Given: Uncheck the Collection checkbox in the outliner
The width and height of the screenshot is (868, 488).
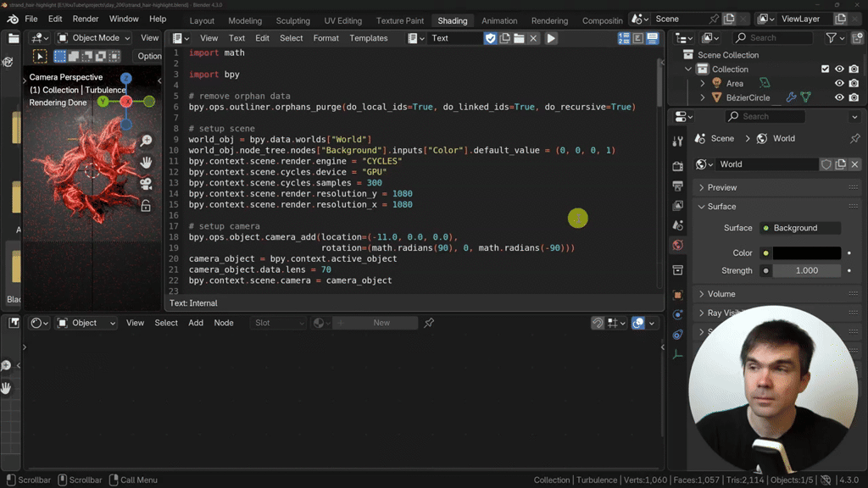Looking at the screenshot, I should [x=825, y=69].
